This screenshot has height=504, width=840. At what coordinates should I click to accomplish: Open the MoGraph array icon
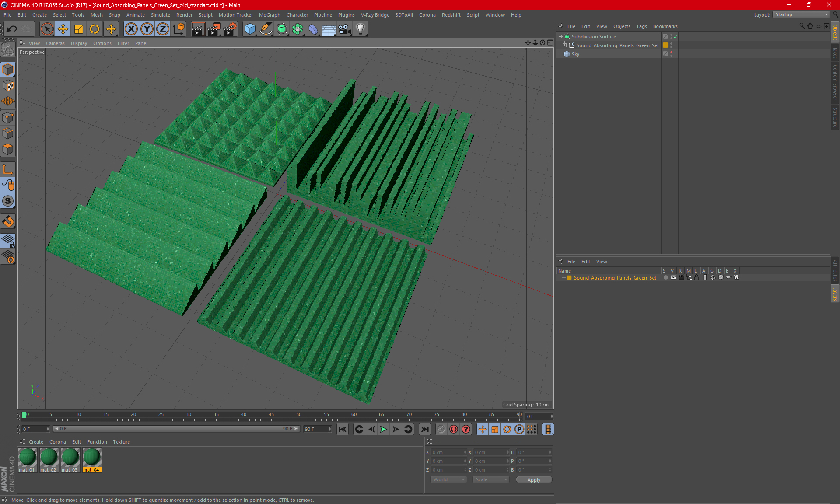coord(297,29)
